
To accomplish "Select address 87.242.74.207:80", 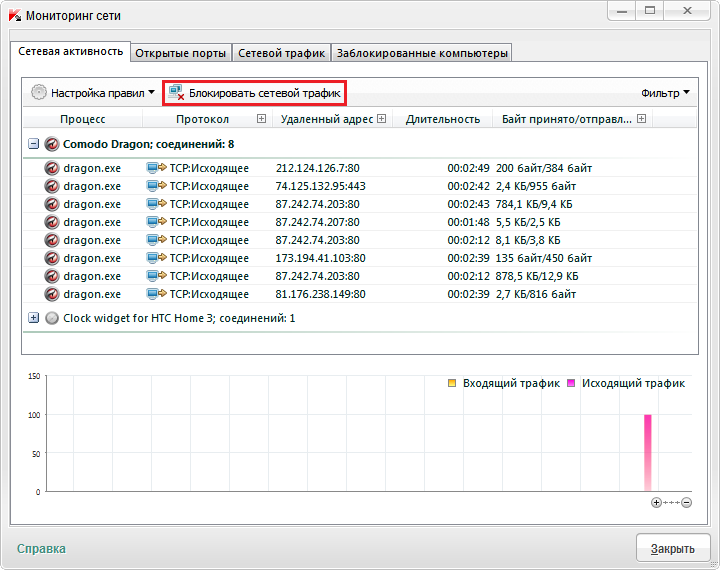I will click(317, 222).
